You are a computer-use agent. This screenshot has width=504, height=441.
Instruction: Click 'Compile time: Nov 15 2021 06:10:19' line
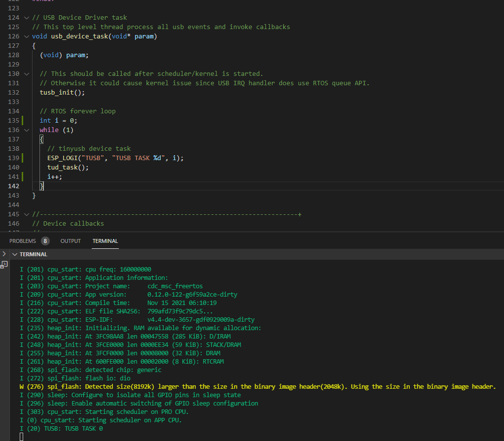click(x=118, y=303)
